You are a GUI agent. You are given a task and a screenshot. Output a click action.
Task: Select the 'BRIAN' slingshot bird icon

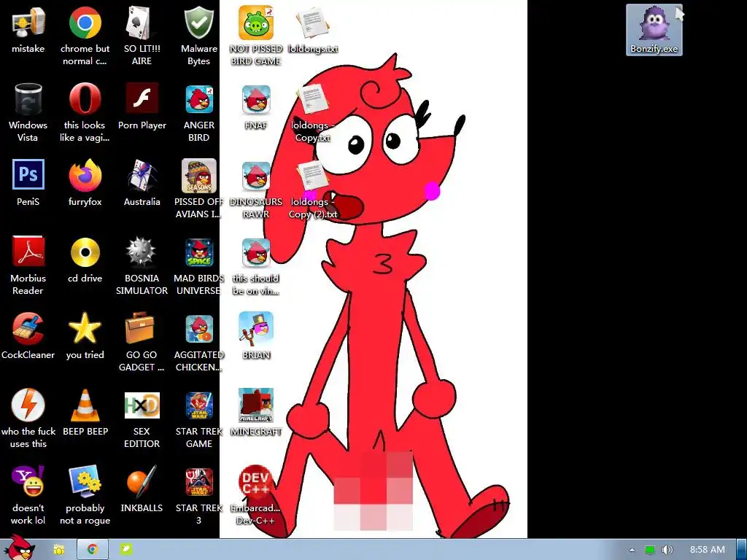coord(256,336)
